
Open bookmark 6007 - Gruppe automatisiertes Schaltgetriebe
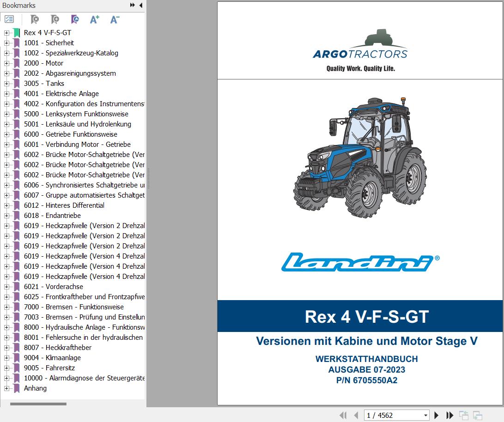click(x=84, y=195)
